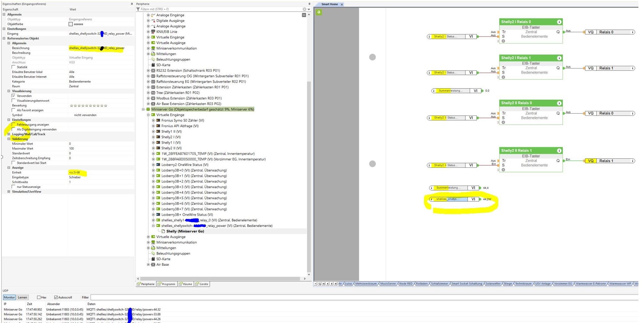
Task: Click the Monitor button in UDP panel
Action: coord(9,297)
